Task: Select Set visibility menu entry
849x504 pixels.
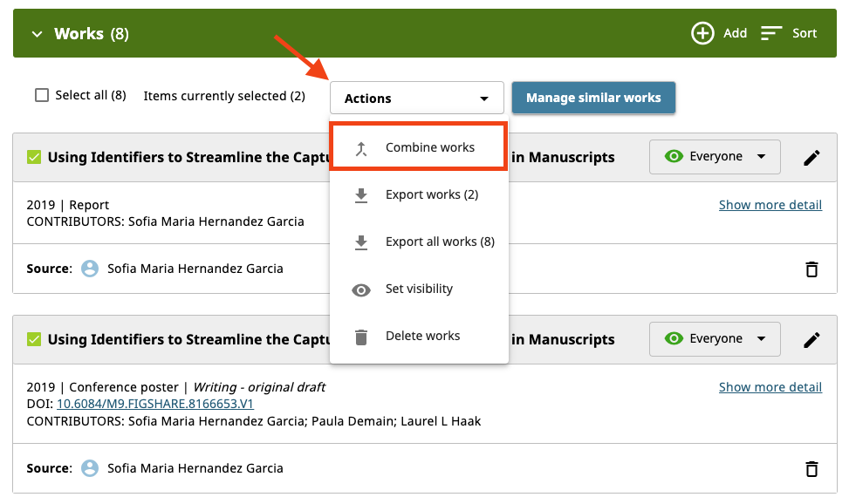Action: pyautogui.click(x=419, y=289)
